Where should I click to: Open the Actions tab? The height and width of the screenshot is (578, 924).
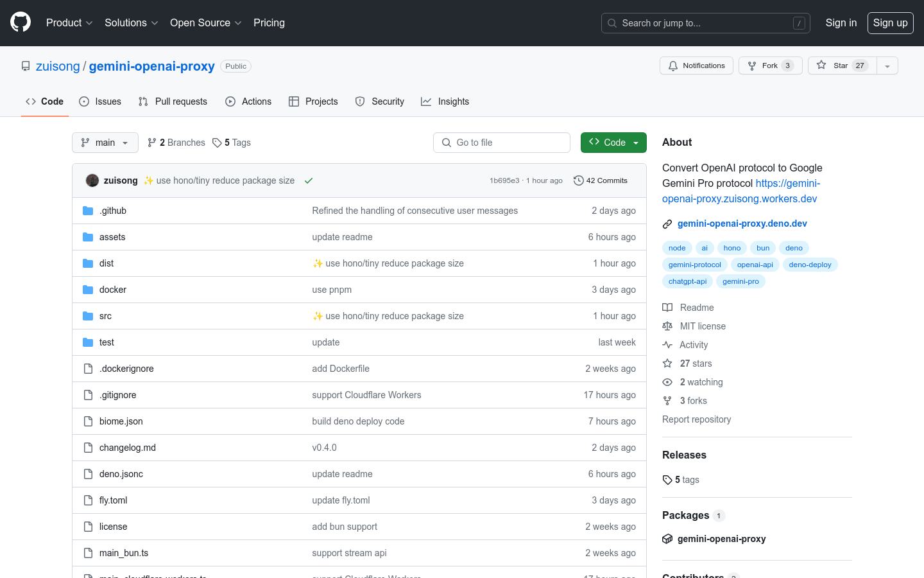pos(248,101)
